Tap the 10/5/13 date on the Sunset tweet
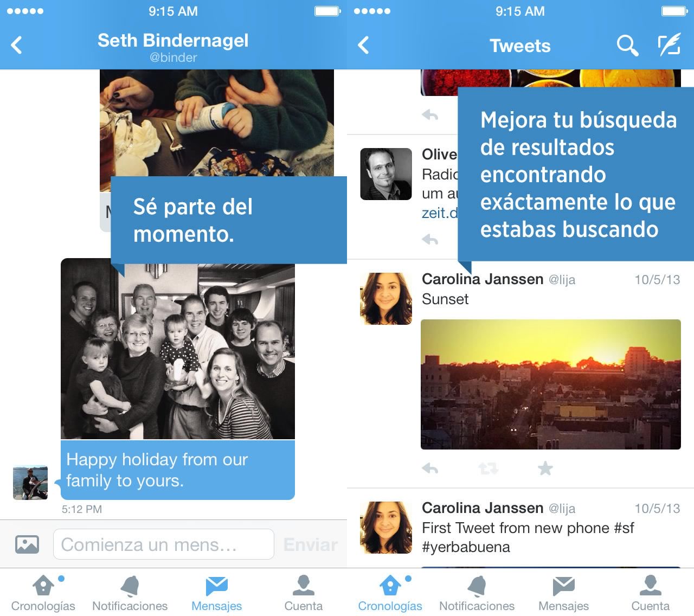Image resolution: width=694 pixels, height=616 pixels. 657,280
